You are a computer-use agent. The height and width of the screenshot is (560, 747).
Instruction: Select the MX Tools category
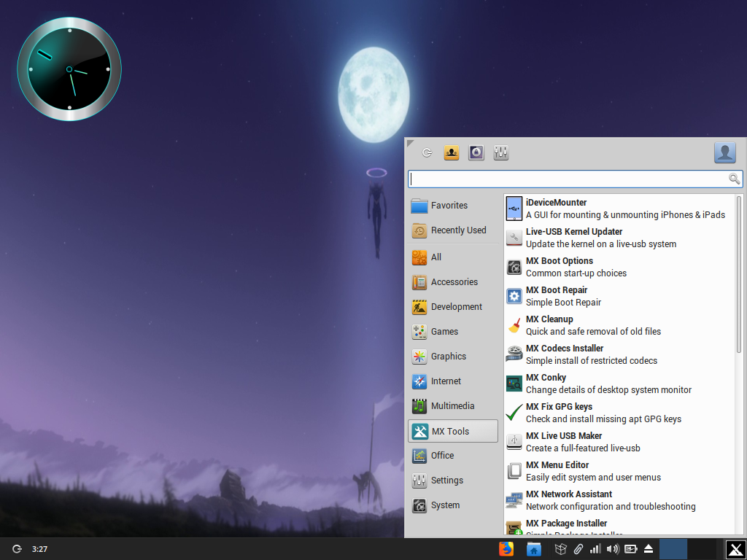tap(453, 431)
